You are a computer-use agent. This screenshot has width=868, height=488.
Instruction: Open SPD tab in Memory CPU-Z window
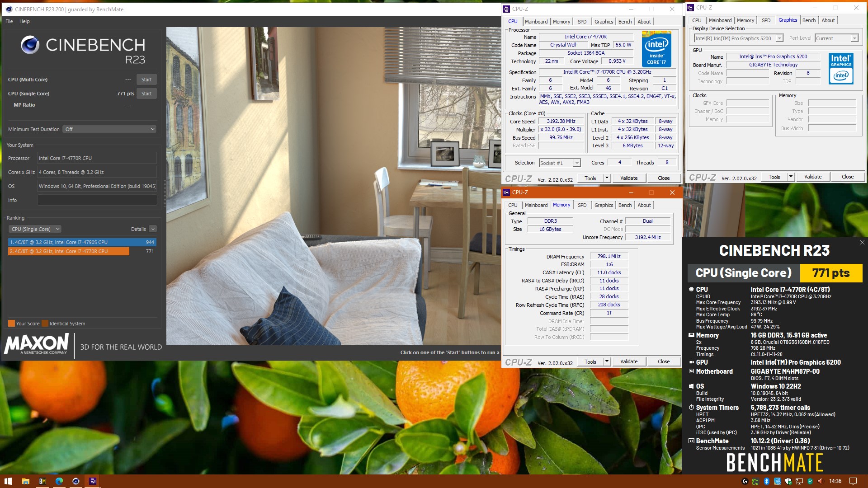582,205
